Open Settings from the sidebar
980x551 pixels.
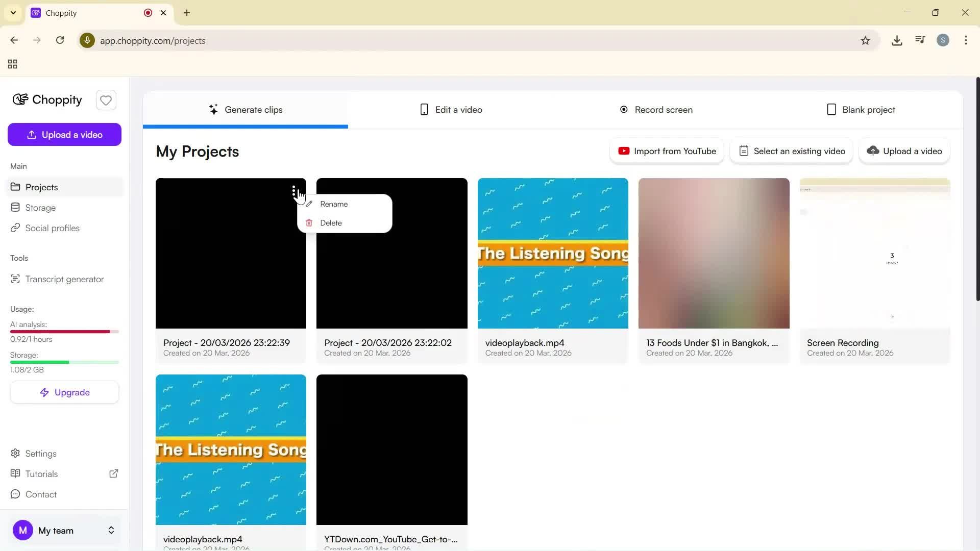pos(41,453)
